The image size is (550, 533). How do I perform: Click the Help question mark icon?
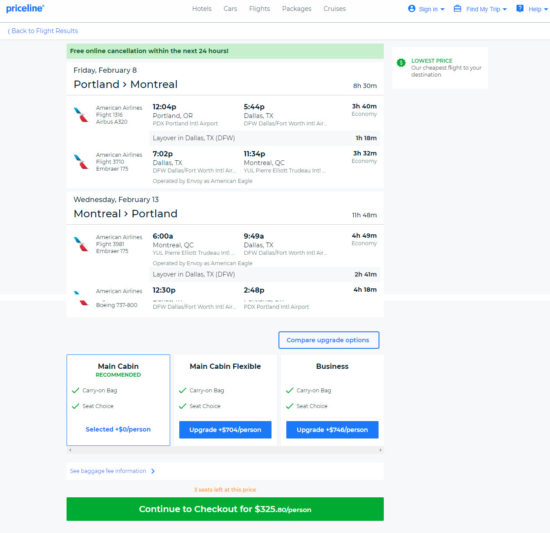click(x=520, y=8)
